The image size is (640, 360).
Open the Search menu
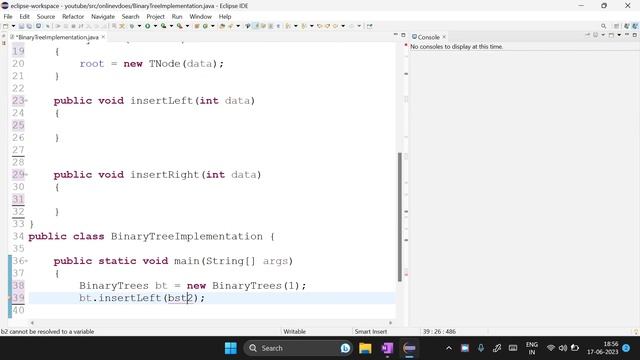[x=131, y=16]
